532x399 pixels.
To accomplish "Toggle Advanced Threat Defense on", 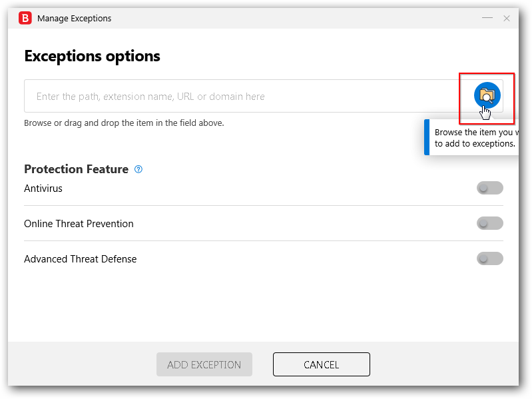I will tap(489, 258).
